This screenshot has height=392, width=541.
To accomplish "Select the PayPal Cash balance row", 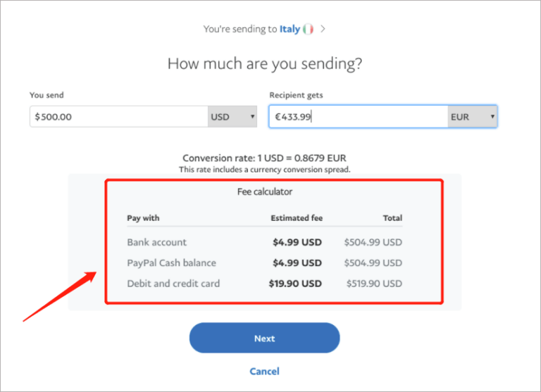I will click(x=171, y=263).
